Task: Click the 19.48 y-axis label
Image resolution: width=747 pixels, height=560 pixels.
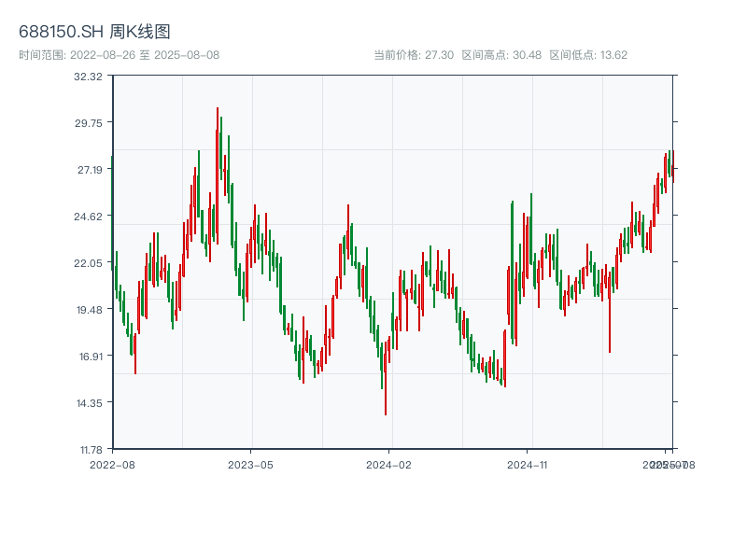Action: 89,310
